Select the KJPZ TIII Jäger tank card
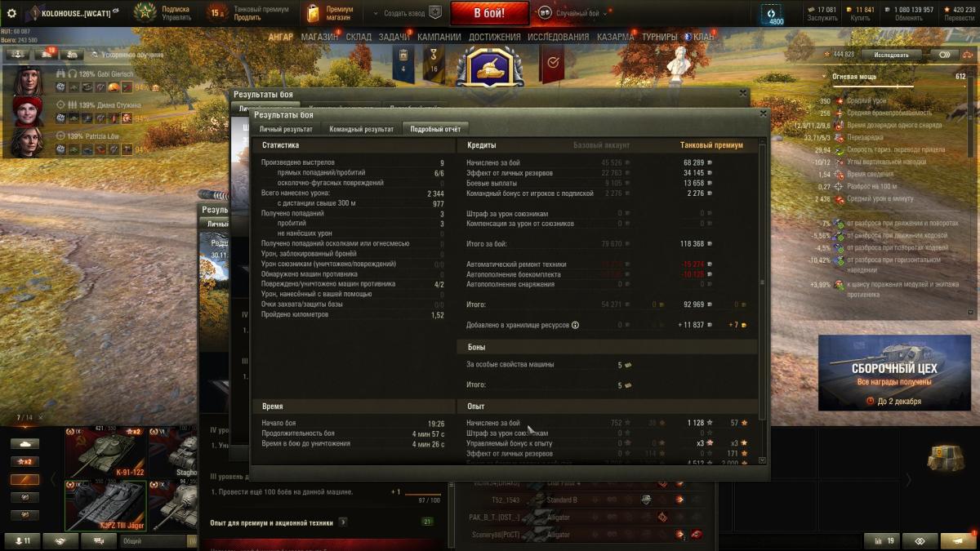The image size is (980, 551). (106, 506)
